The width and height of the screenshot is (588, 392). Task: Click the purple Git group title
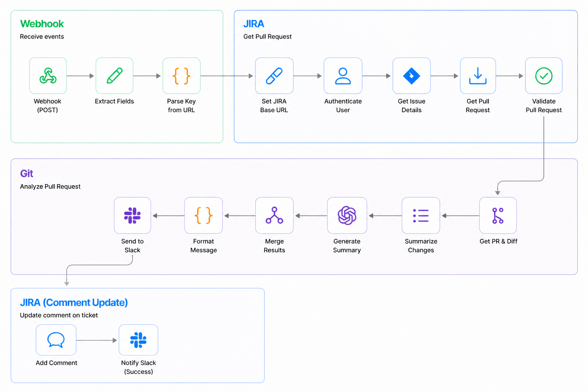click(27, 173)
